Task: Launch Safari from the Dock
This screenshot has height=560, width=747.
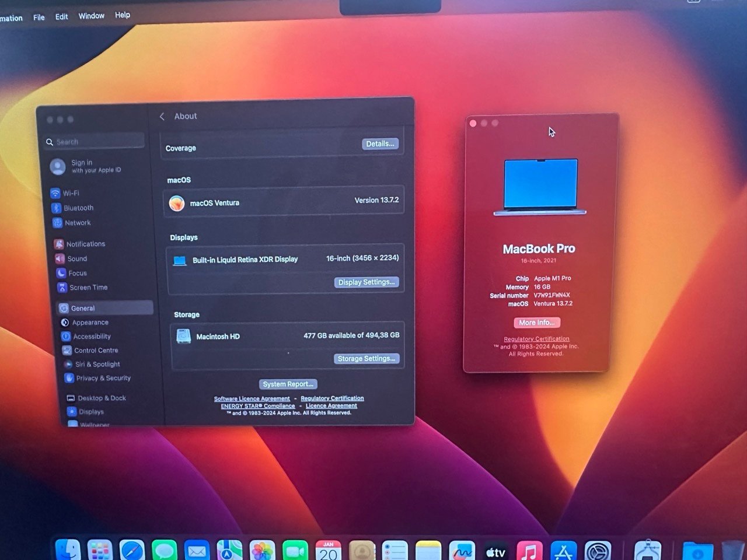Action: coord(132,550)
